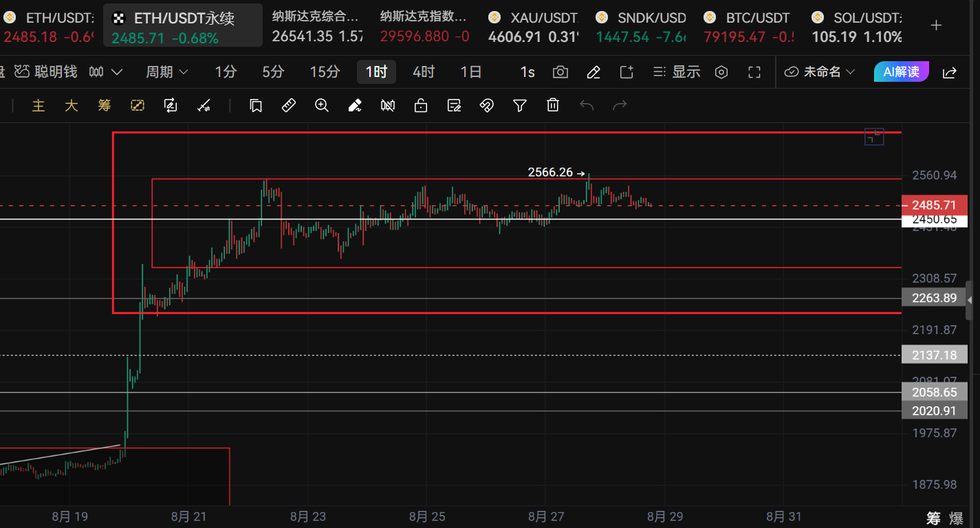
Task: Undo the last drawing action
Action: (587, 105)
